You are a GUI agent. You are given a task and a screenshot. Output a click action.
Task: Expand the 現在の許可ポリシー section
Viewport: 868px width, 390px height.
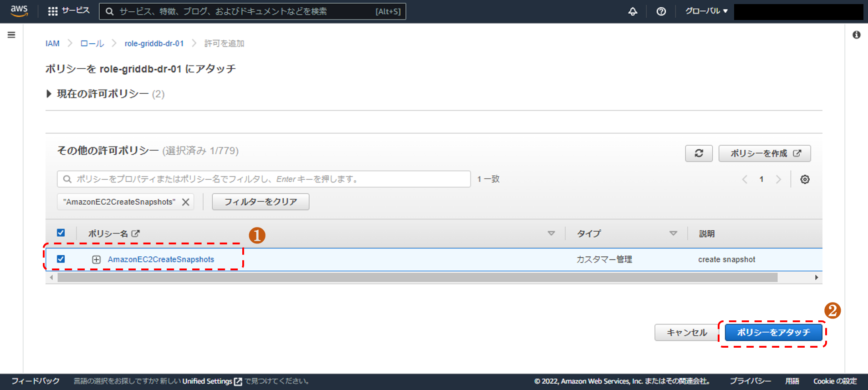pos(49,94)
